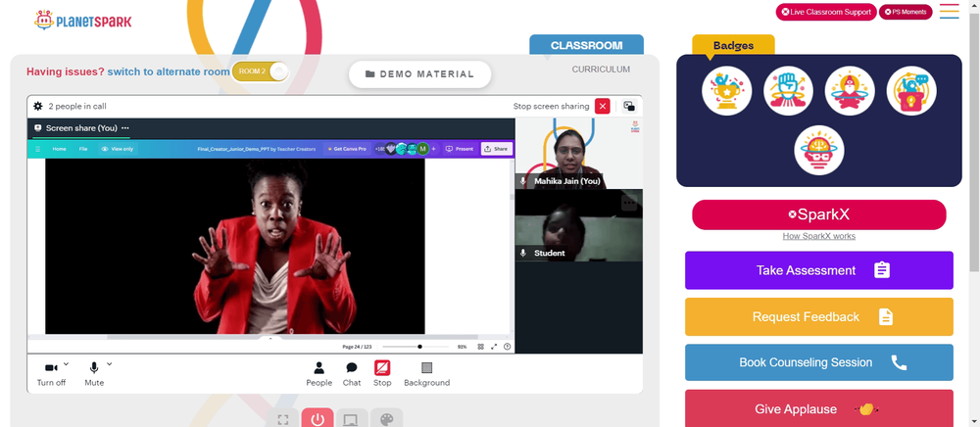Open Canva hamburger menu in shared screen
Image resolution: width=980 pixels, height=427 pixels.
(x=37, y=149)
